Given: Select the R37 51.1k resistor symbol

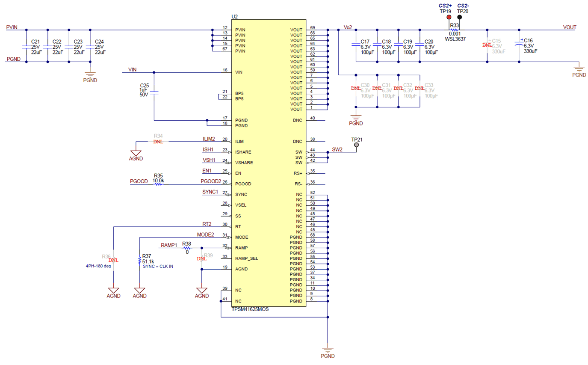Looking at the screenshot, I should point(140,260).
